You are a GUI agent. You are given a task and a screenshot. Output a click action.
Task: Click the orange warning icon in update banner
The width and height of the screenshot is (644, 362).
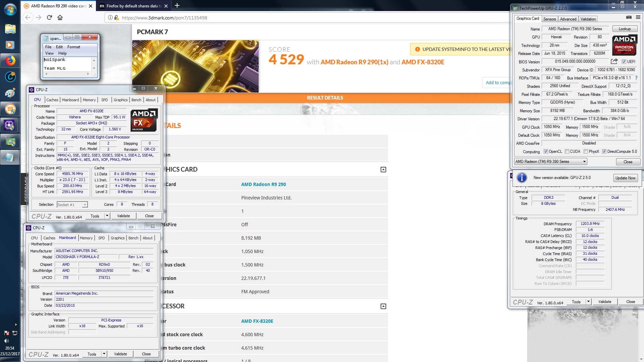click(x=417, y=49)
